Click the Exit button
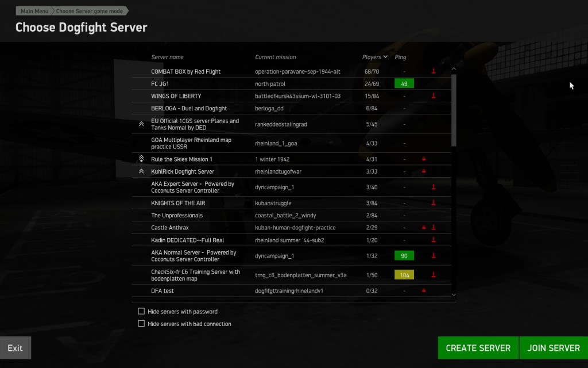Image resolution: width=588 pixels, height=368 pixels. (16, 348)
